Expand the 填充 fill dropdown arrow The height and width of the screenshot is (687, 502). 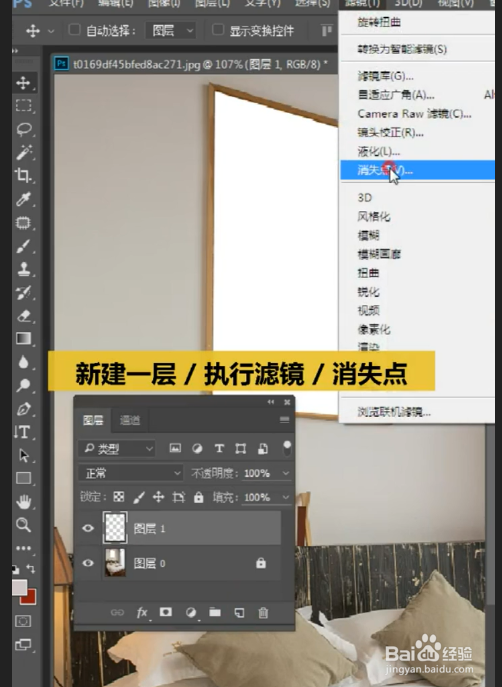click(286, 497)
